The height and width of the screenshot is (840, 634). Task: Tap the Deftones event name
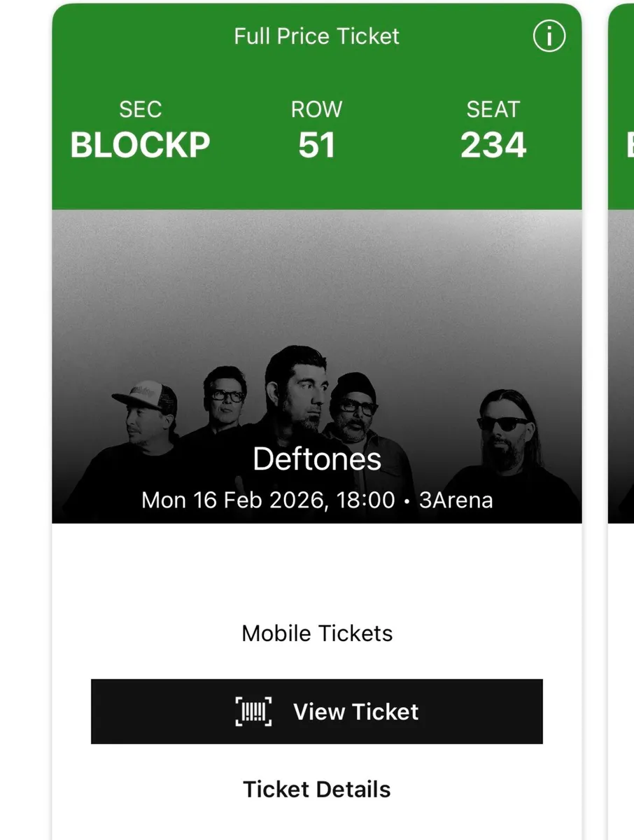click(x=316, y=459)
